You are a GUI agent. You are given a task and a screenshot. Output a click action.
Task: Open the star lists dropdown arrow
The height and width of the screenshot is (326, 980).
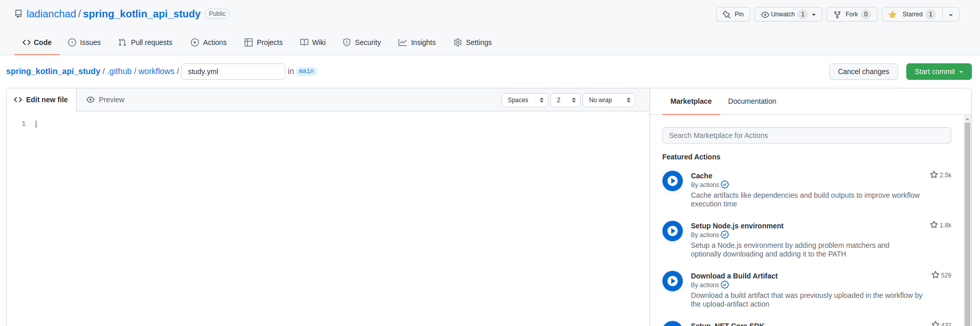click(x=951, y=14)
